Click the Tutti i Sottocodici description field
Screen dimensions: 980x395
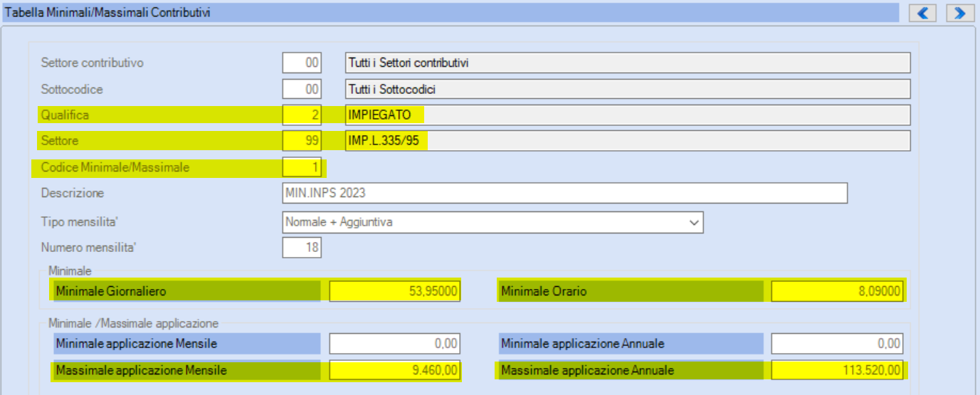(627, 90)
